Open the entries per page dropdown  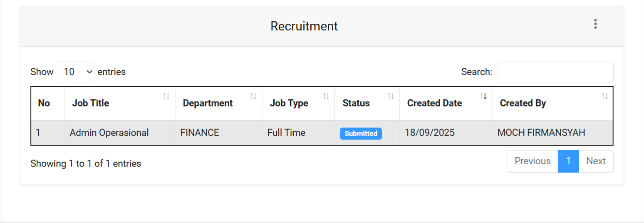75,72
